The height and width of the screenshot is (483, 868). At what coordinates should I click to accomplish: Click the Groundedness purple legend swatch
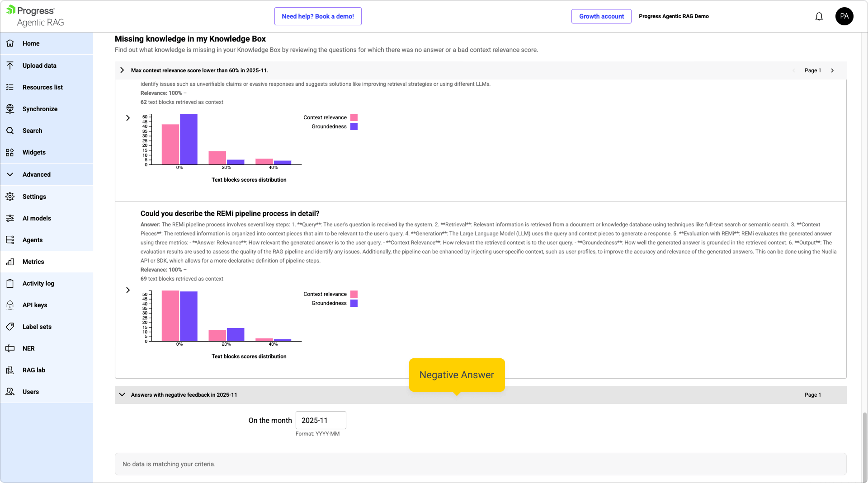354,303
